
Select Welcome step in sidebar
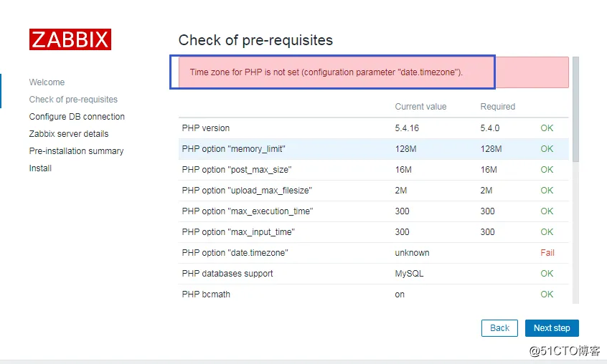47,82
